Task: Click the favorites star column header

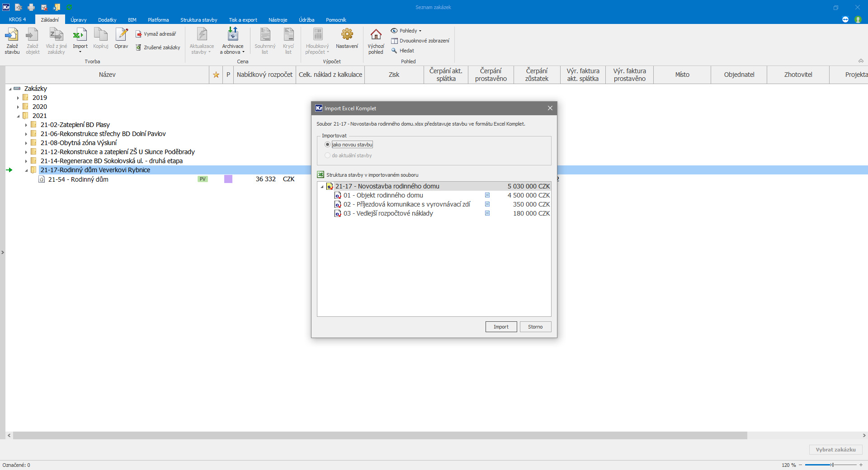Action: [216, 75]
